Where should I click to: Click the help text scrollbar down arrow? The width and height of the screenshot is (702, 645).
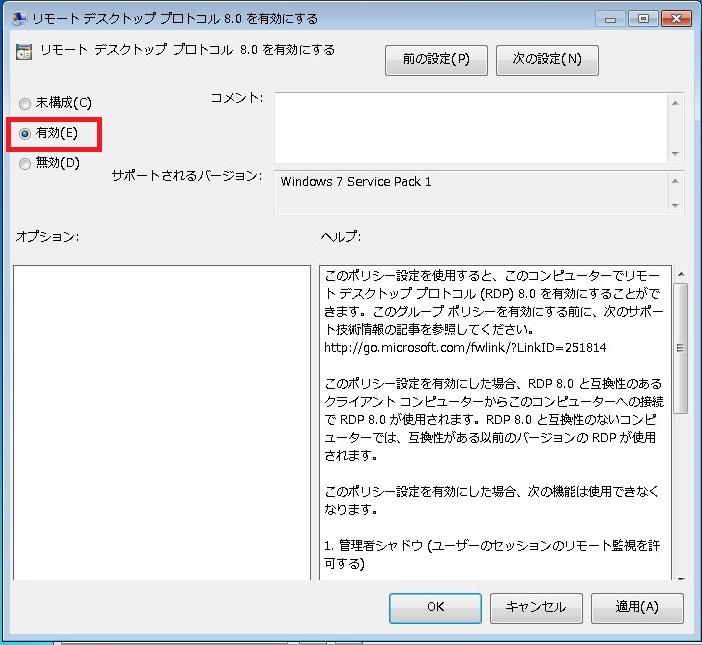click(x=680, y=575)
